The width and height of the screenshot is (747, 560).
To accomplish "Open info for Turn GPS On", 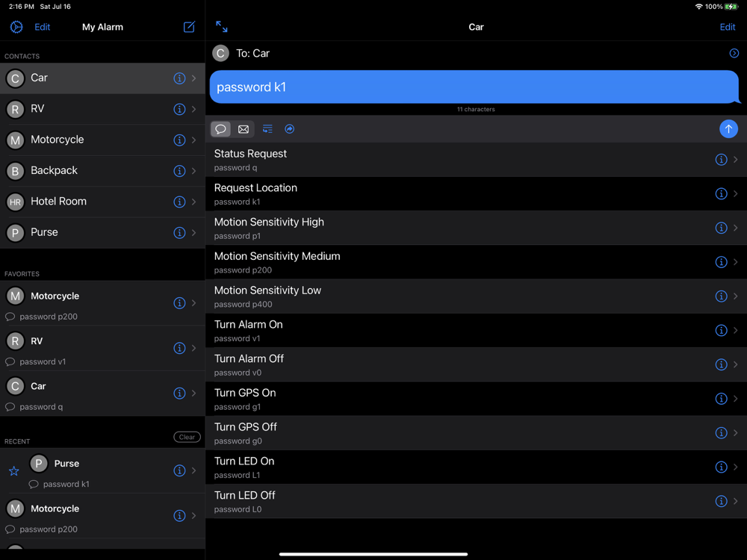I will coord(721,399).
